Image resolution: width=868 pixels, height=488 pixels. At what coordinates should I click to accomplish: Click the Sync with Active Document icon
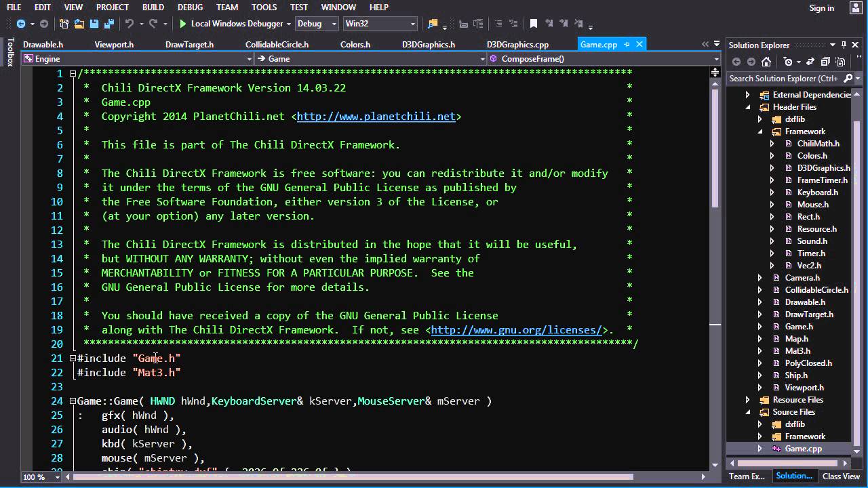tap(810, 62)
